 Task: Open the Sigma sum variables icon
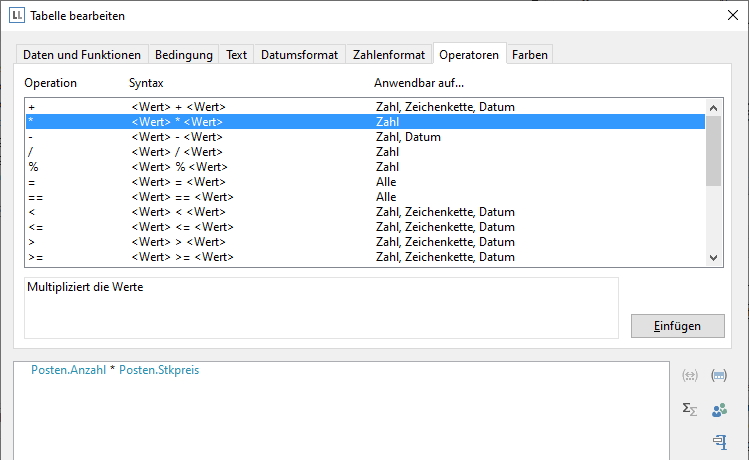pos(689,409)
